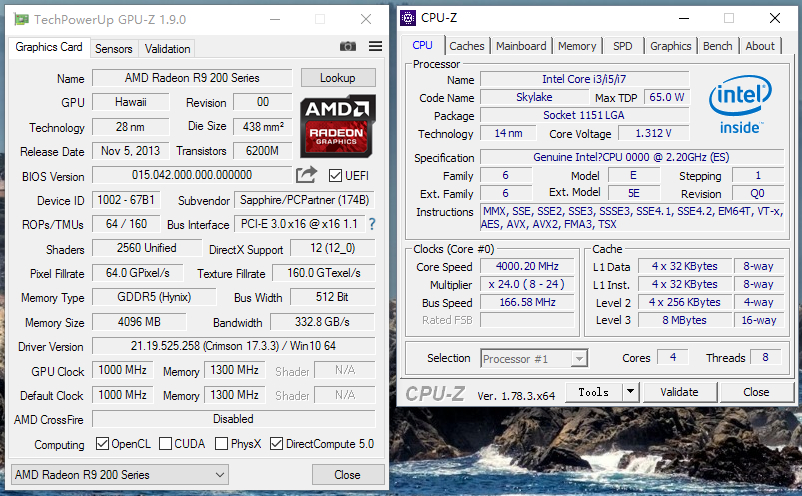This screenshot has height=496, width=802.
Task: Open the Bench tab in CPU-Z
Action: [x=718, y=46]
